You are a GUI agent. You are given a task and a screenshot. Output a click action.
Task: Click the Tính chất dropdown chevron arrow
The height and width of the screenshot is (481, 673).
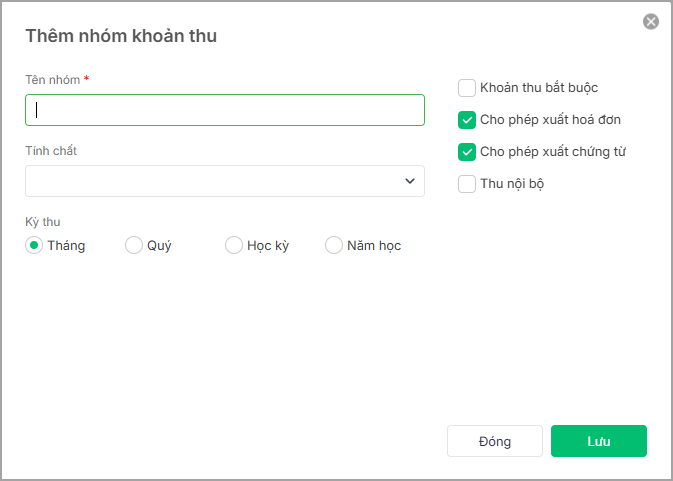(410, 181)
